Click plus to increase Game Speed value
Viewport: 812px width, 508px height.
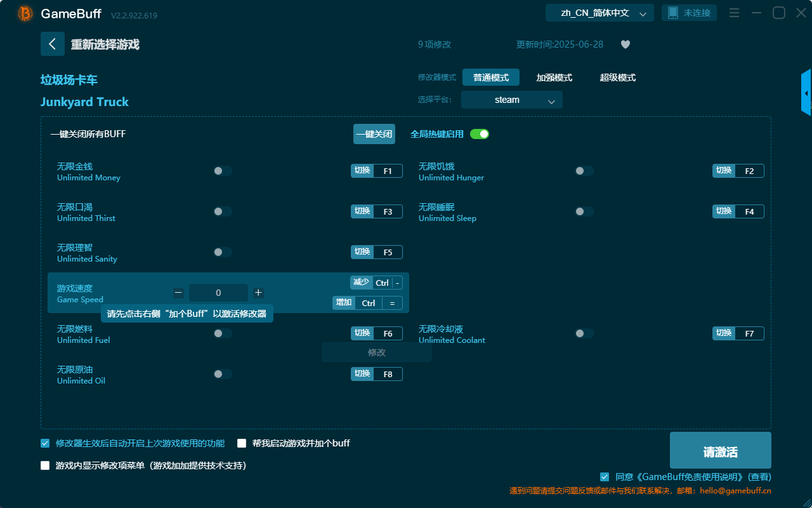[259, 293]
